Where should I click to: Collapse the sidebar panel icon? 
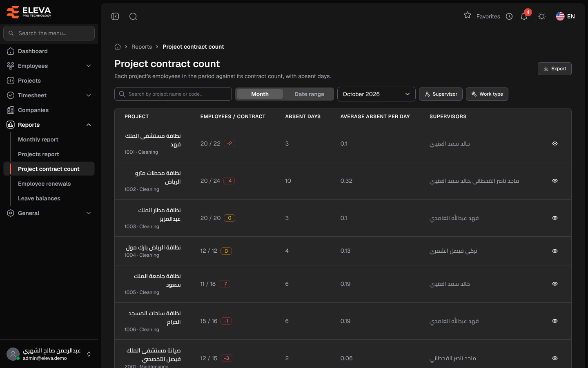115,16
